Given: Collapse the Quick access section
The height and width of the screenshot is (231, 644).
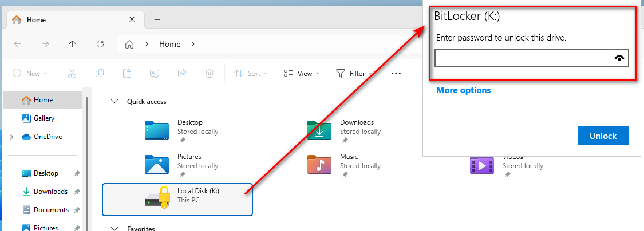Looking at the screenshot, I should tap(113, 102).
